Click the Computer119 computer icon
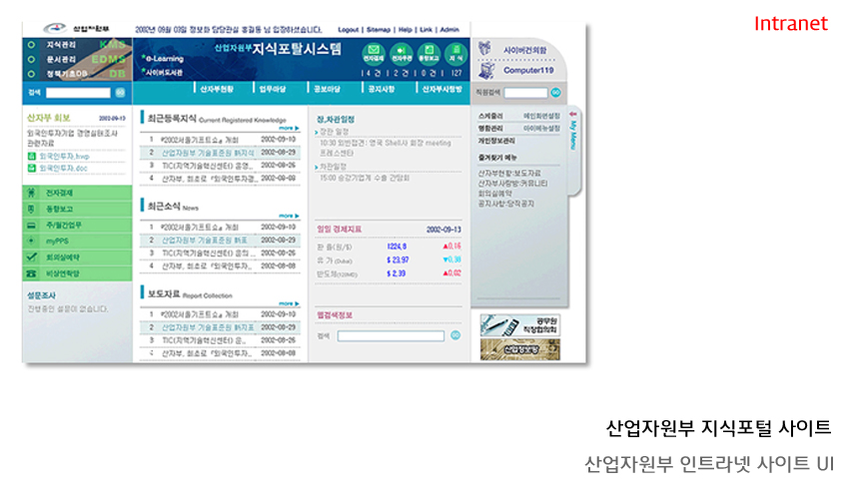The image size is (852, 504). (x=486, y=71)
